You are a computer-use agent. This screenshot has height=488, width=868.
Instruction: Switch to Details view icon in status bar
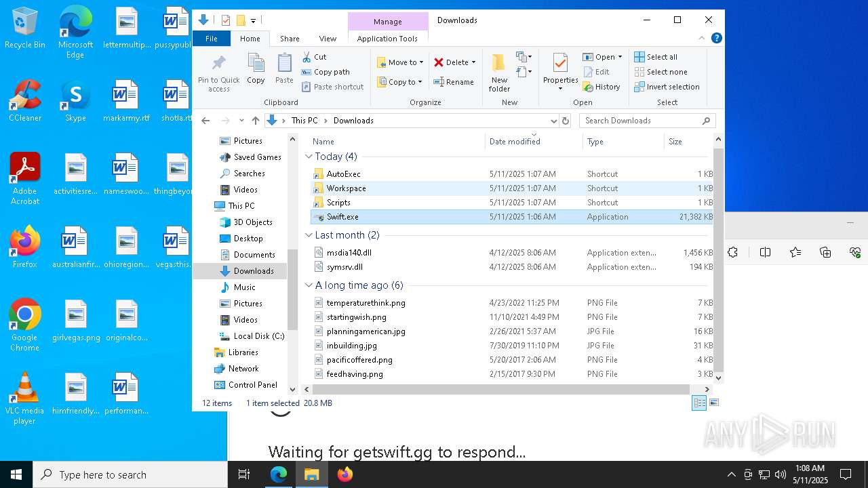click(x=699, y=403)
